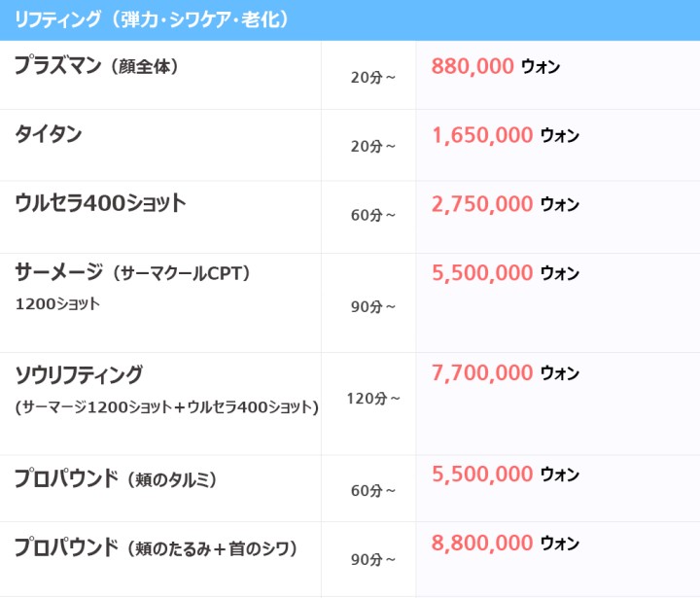Viewport: 700px width, 598px height.
Task: Click the サーマージ1200ショット＋ウルセラ400ショット description
Action: (167, 406)
